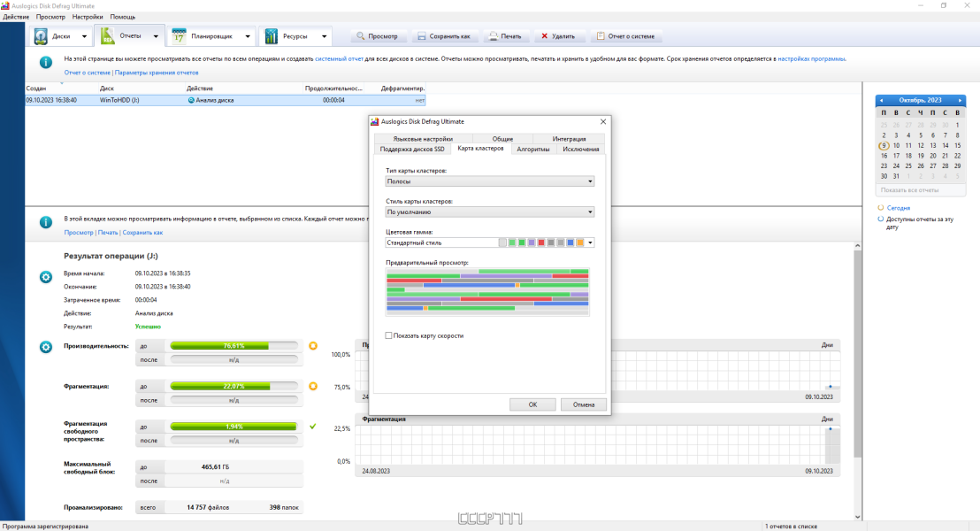Confirm the dialog with the ОК button

[x=532, y=404]
